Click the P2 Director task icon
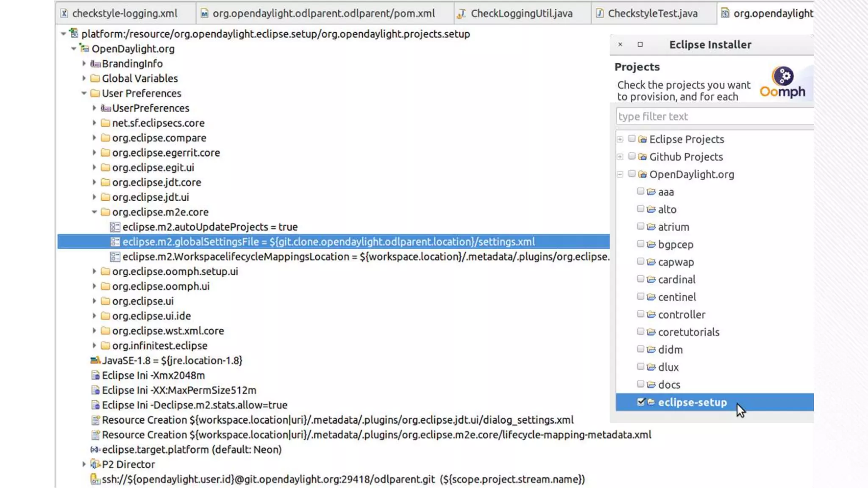The width and height of the screenshot is (868, 488). tap(95, 464)
